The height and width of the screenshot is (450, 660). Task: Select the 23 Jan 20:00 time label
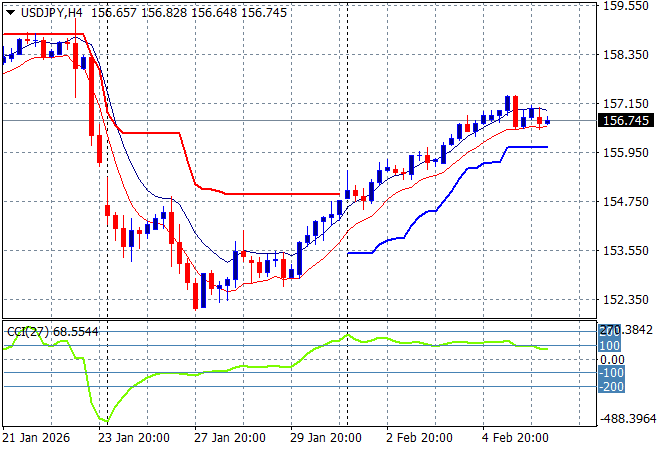134,438
